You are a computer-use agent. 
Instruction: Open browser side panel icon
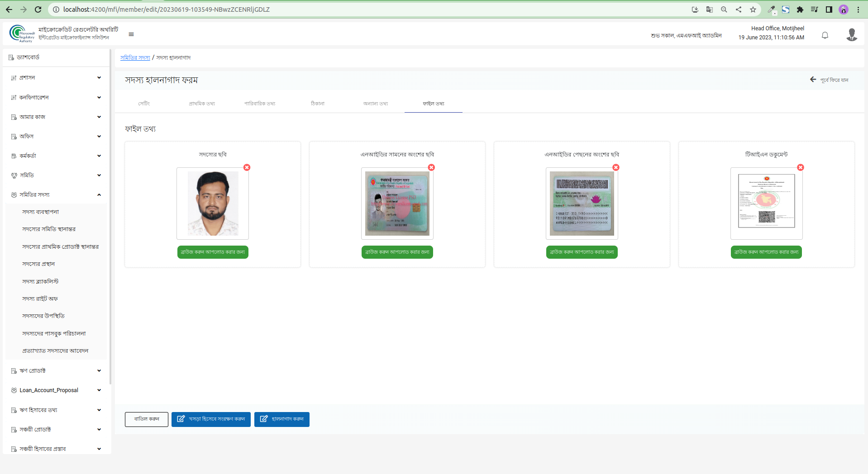(829, 9)
